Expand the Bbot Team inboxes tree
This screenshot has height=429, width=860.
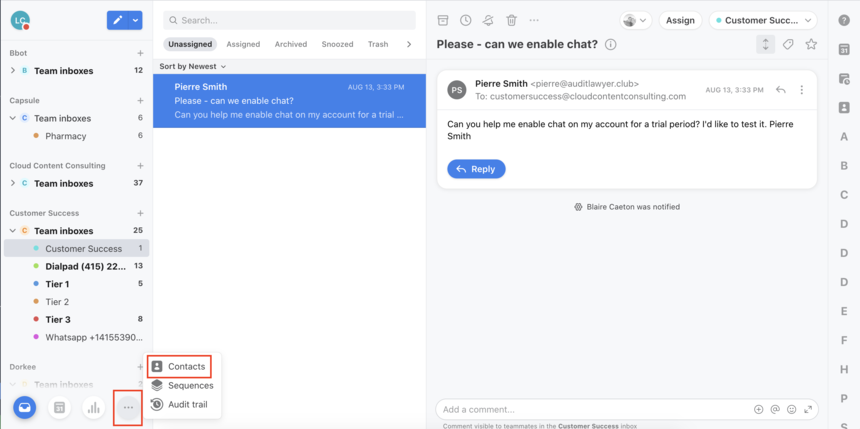click(x=13, y=71)
